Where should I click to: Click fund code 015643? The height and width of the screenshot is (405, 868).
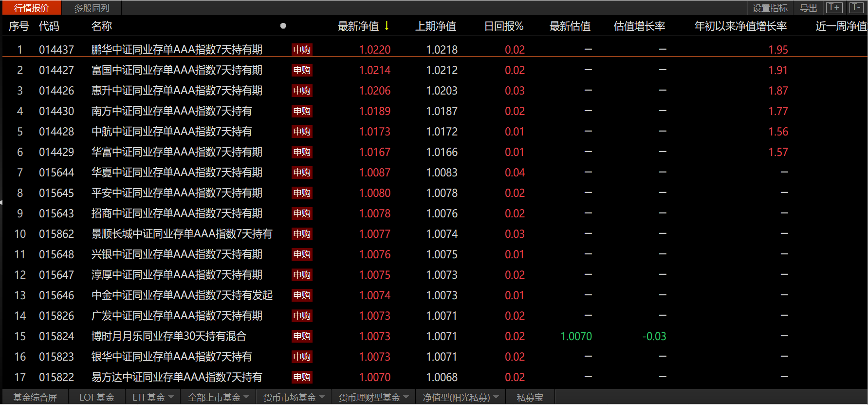(x=56, y=213)
